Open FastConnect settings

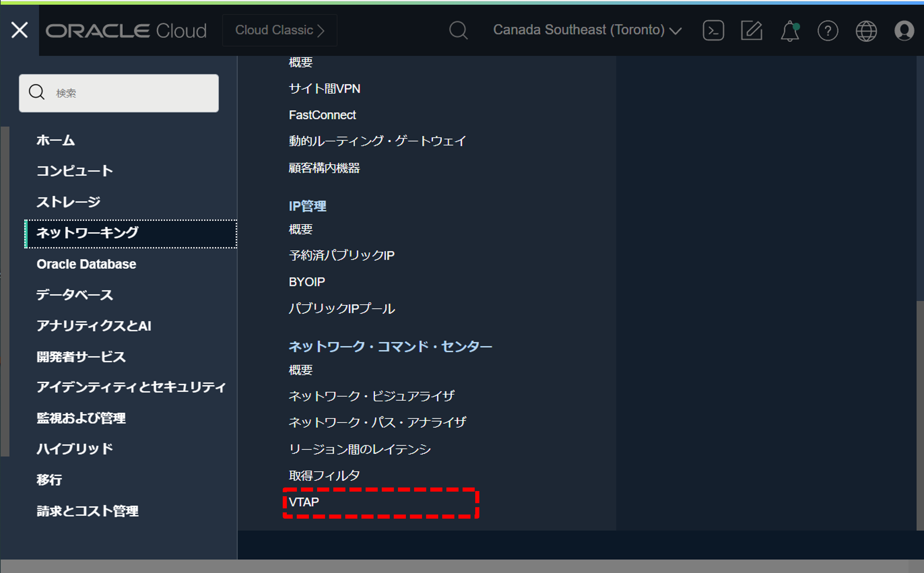(x=322, y=115)
